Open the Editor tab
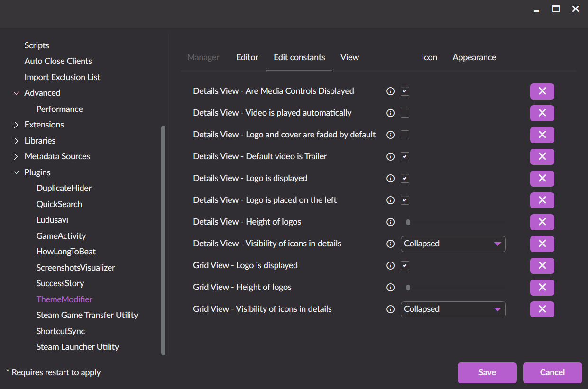 [248, 57]
